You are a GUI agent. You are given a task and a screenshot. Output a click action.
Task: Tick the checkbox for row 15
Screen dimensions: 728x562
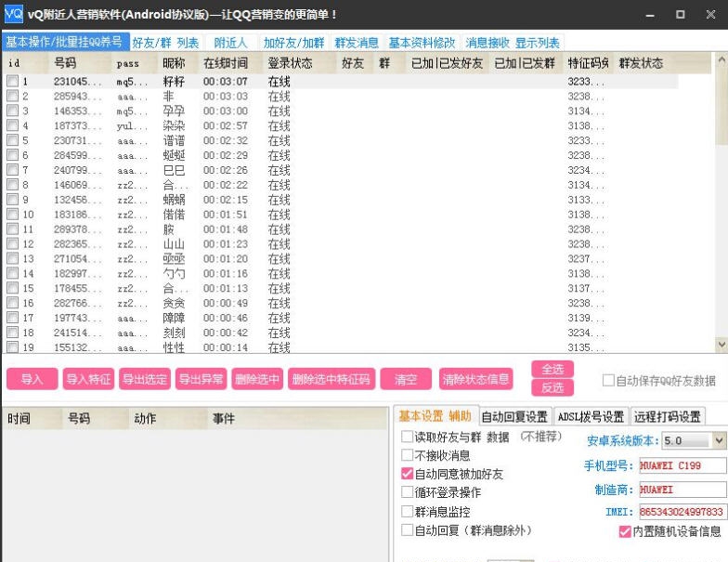(13, 288)
